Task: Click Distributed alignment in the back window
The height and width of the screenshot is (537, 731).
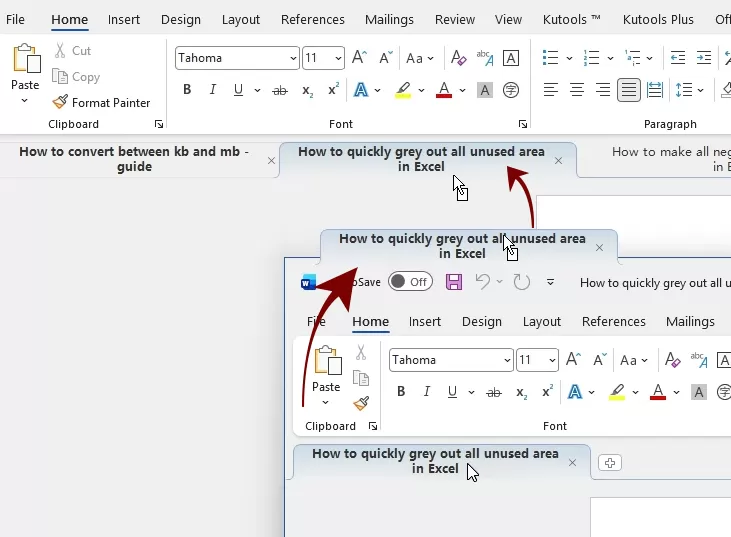Action: (x=655, y=90)
